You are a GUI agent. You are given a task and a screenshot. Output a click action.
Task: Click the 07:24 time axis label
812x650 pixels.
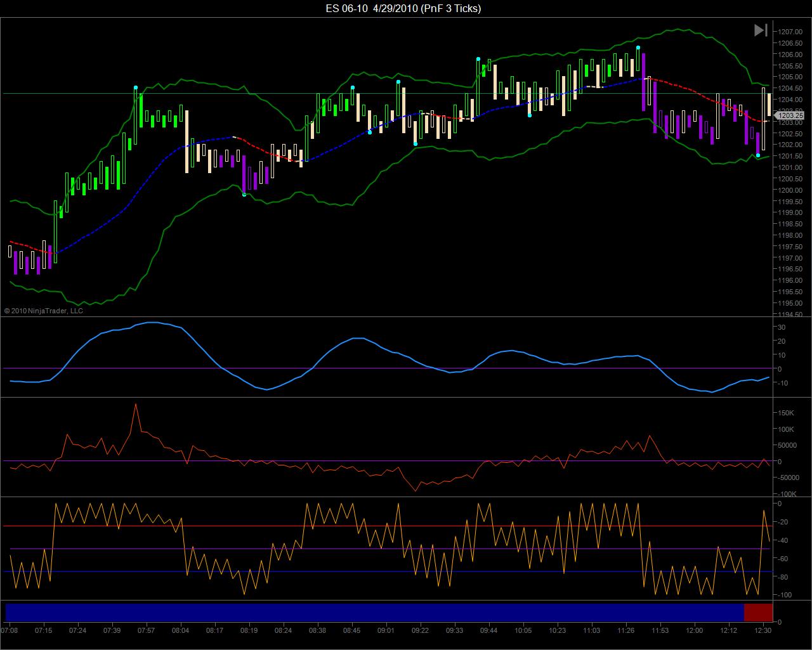tap(78, 630)
